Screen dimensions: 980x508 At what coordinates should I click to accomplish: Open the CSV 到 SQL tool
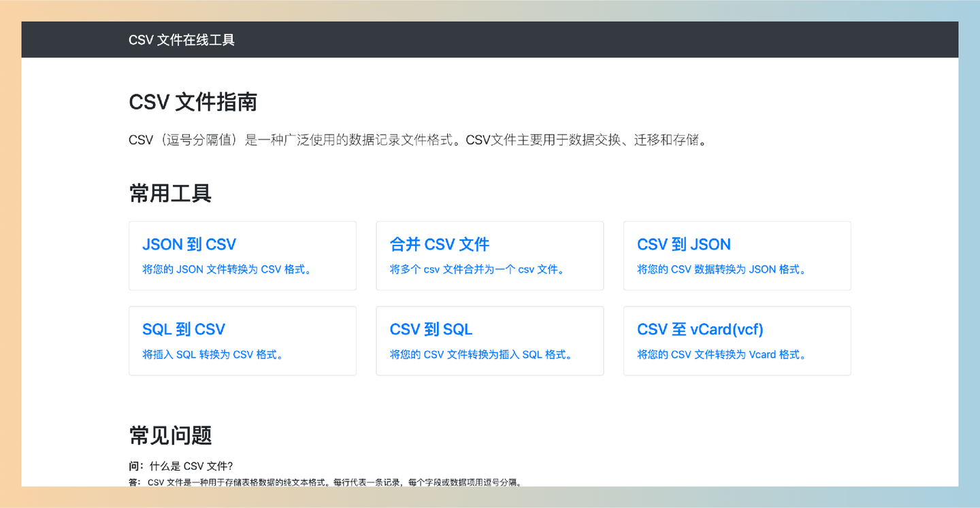click(x=431, y=329)
